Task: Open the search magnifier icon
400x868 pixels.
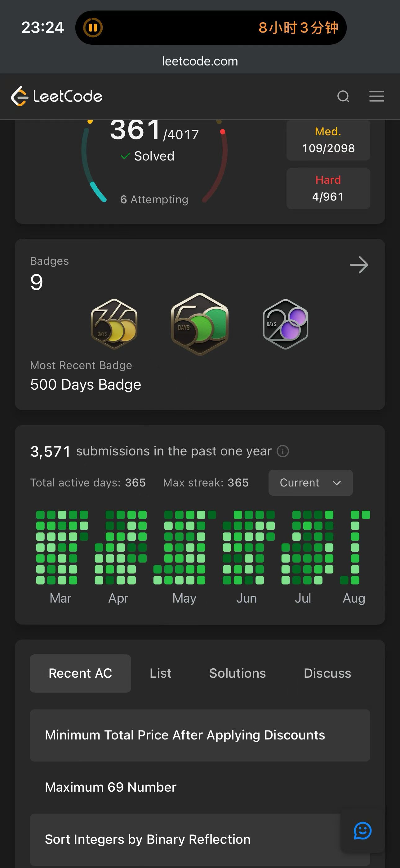Action: point(343,96)
